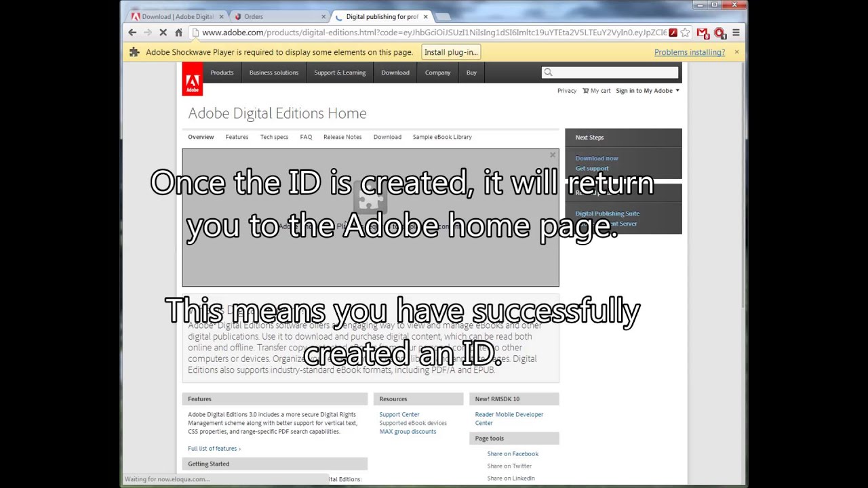Bookmark this page with the star icon
Viewport: 868px width, 488px height.
[685, 33]
